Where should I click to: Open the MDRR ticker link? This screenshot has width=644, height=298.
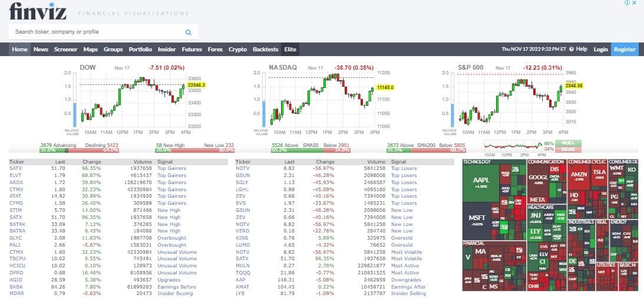(x=16, y=293)
